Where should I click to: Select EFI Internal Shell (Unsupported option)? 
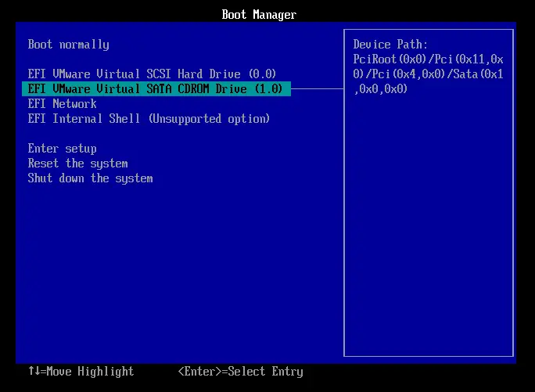coord(149,119)
